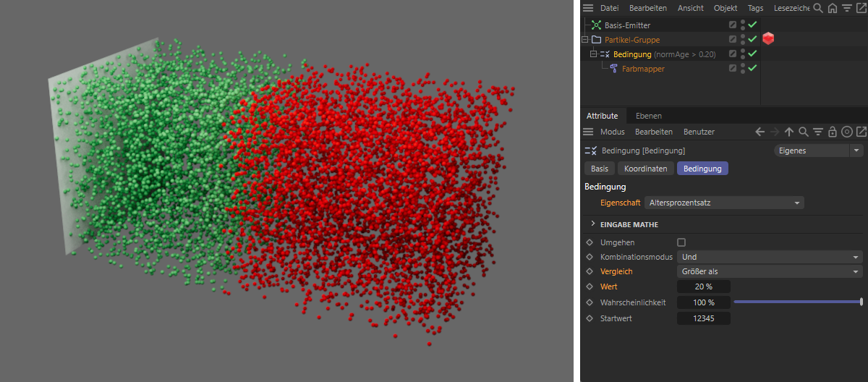Open the Attribute Manager hamburger menu
This screenshot has height=382, width=868.
tap(588, 132)
